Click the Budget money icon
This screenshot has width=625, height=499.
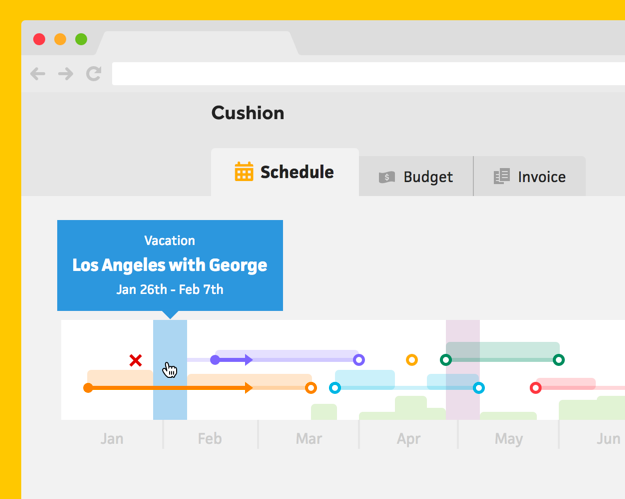coord(387,177)
